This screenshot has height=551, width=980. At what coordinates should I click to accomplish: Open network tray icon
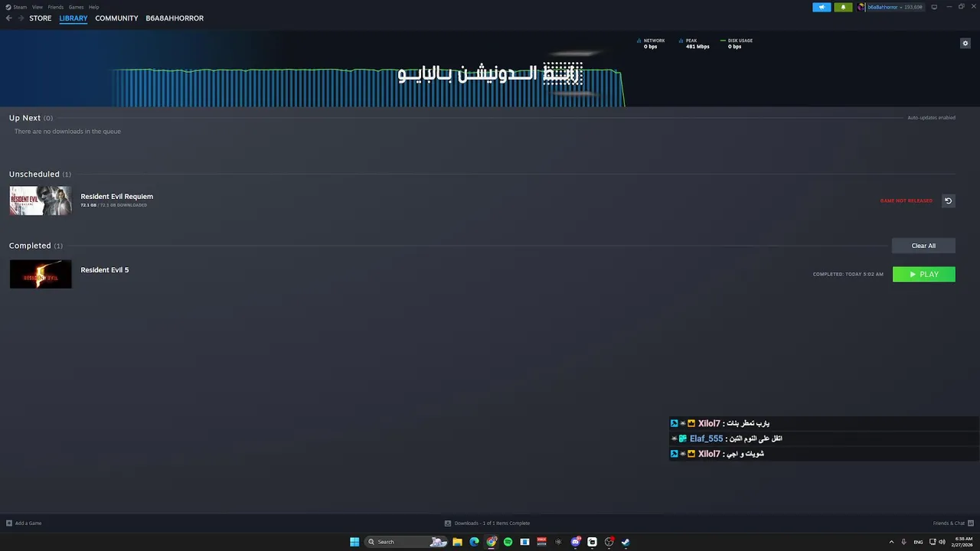tap(933, 542)
